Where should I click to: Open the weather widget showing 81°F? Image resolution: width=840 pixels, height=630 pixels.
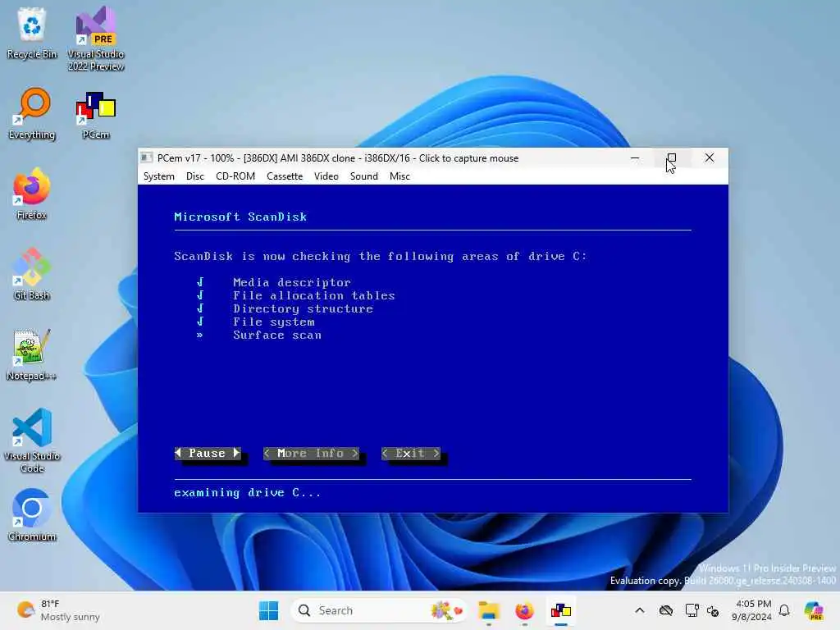[58, 610]
